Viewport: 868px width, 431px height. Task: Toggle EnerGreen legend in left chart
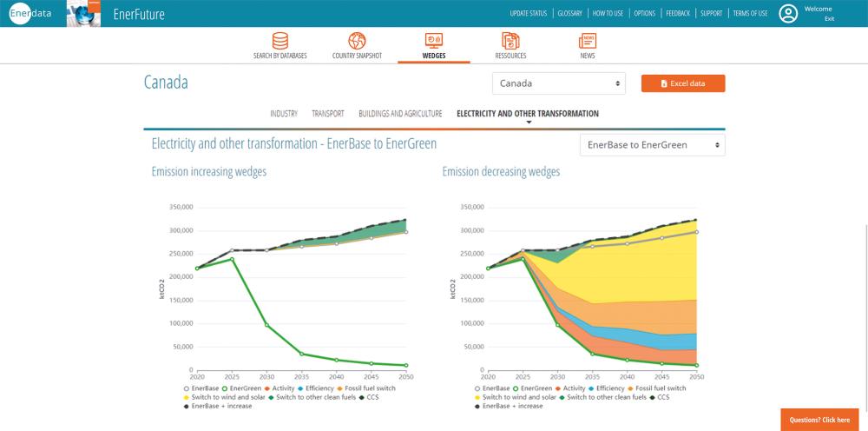(242, 388)
